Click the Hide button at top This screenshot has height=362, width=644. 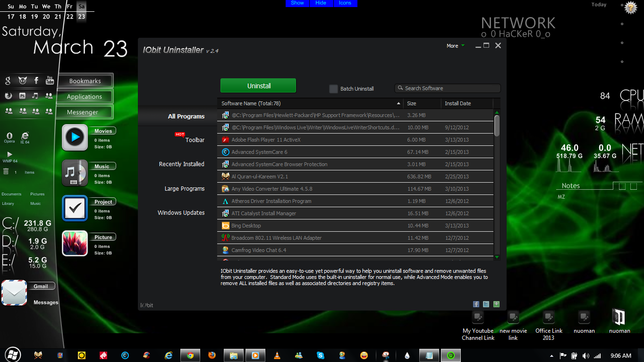click(x=321, y=3)
